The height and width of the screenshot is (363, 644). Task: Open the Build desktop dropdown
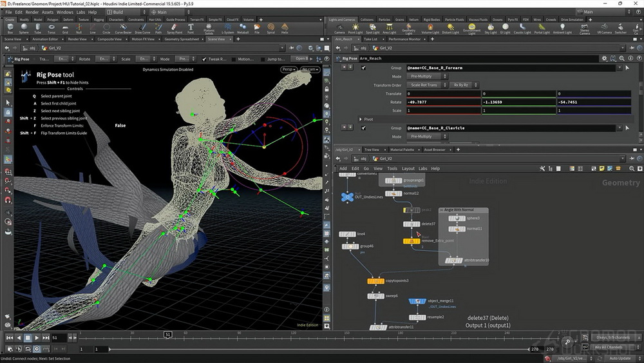click(126, 12)
